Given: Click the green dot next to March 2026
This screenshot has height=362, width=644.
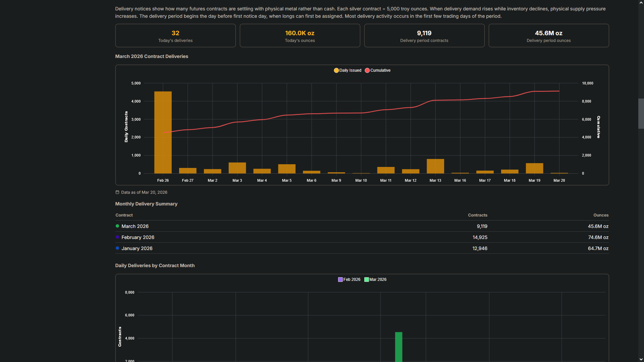Looking at the screenshot, I should [117, 226].
